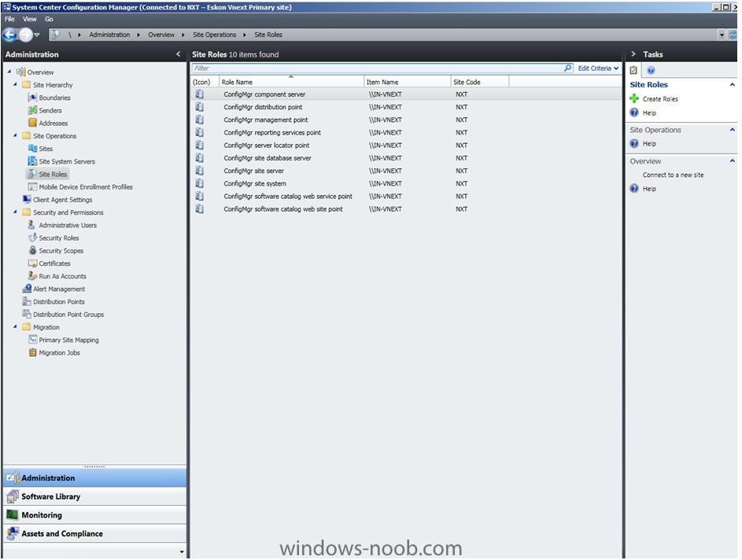Sort by Role Name column header
Image resolution: width=742 pixels, height=560 pixels.
coord(291,82)
